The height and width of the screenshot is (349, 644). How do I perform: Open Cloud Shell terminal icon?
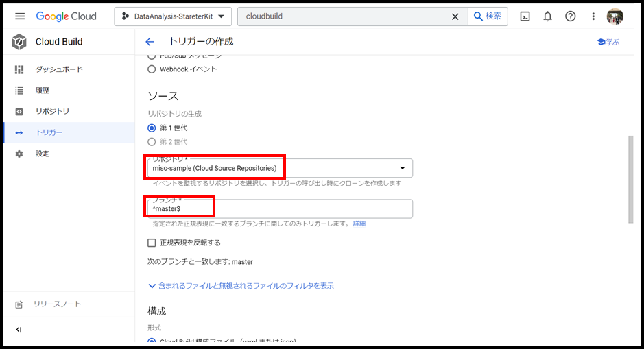tap(525, 16)
